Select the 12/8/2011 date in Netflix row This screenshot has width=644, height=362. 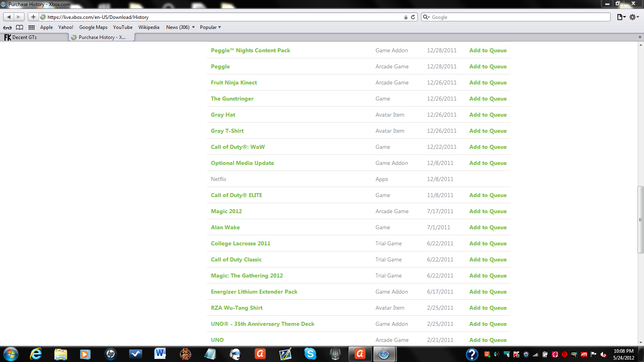(x=440, y=179)
